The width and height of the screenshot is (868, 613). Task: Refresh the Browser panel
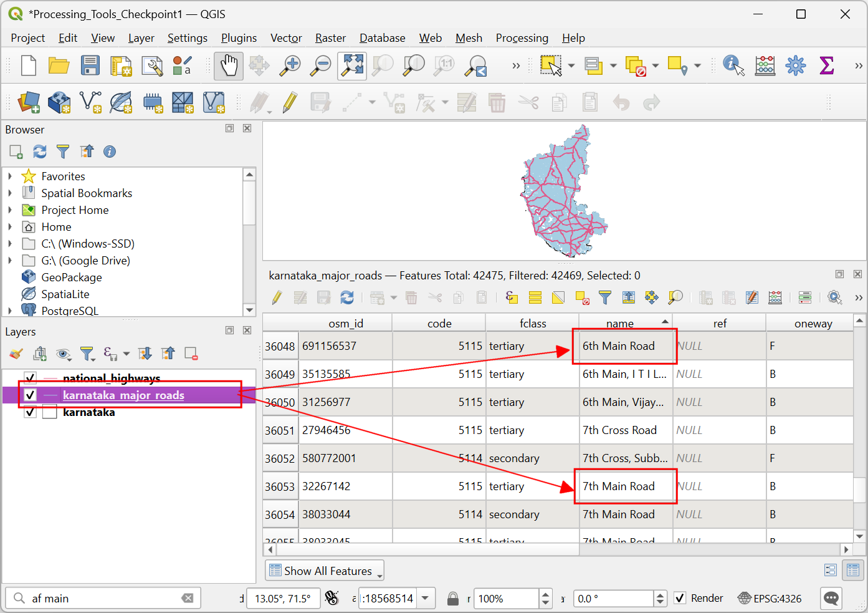tap(40, 152)
